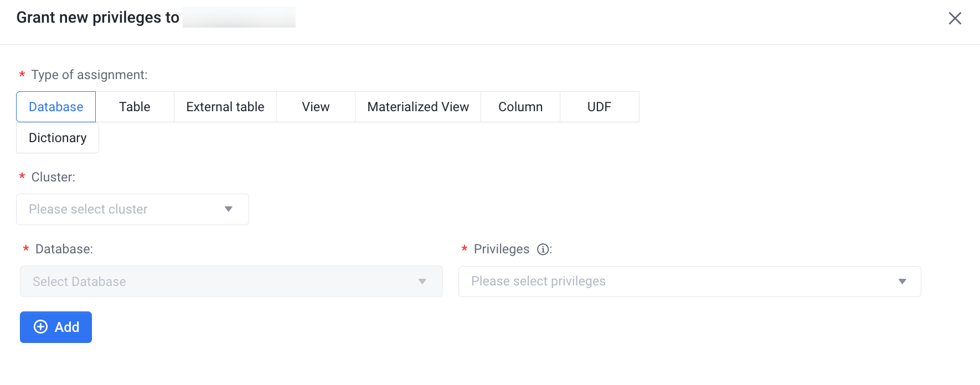
Task: Choose Table assignment type
Action: pyautogui.click(x=135, y=107)
